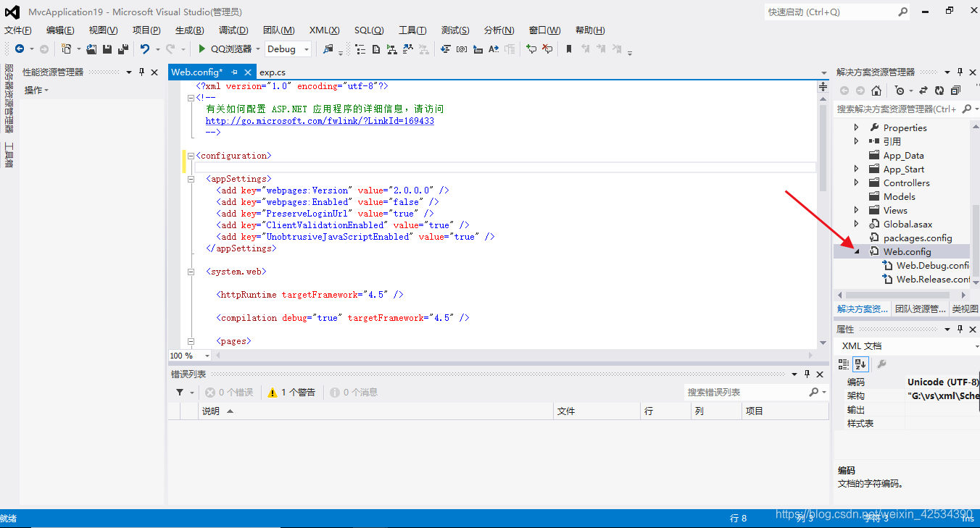Toggle the 0 messages filter
The width and height of the screenshot is (980, 528).
tap(354, 392)
